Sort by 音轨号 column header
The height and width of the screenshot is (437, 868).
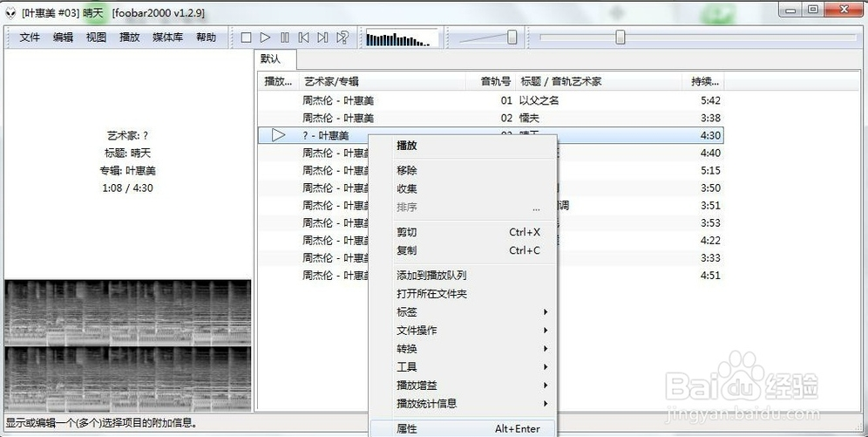491,81
